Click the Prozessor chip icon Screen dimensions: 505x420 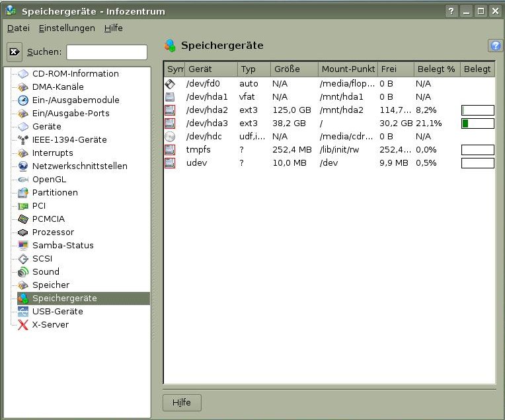pyautogui.click(x=23, y=232)
